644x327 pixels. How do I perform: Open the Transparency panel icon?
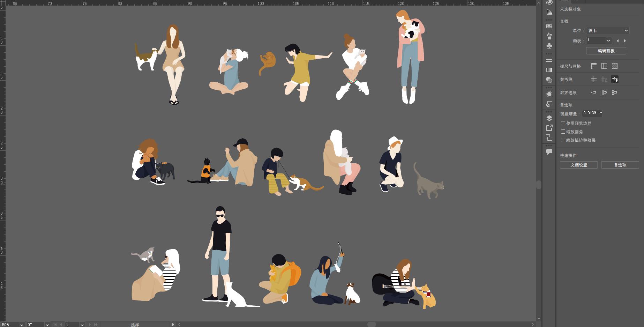pyautogui.click(x=549, y=80)
